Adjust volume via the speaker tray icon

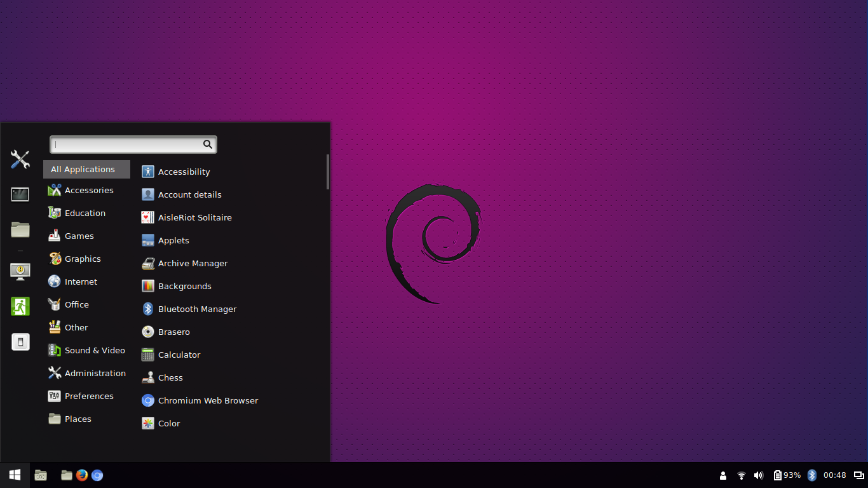click(x=759, y=475)
